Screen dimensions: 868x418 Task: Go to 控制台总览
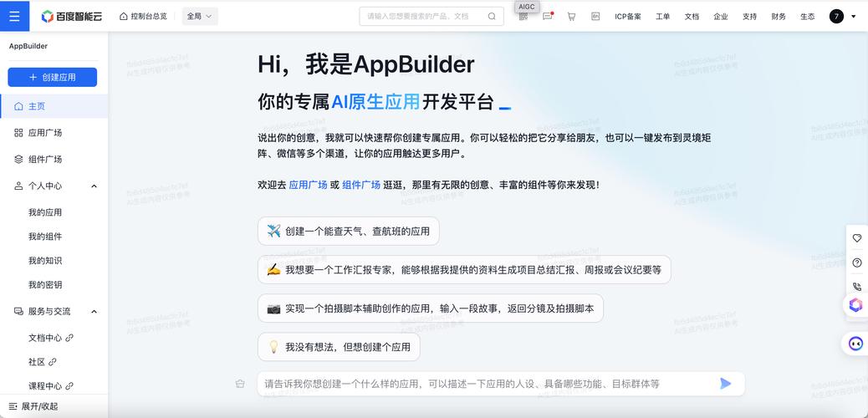(143, 17)
